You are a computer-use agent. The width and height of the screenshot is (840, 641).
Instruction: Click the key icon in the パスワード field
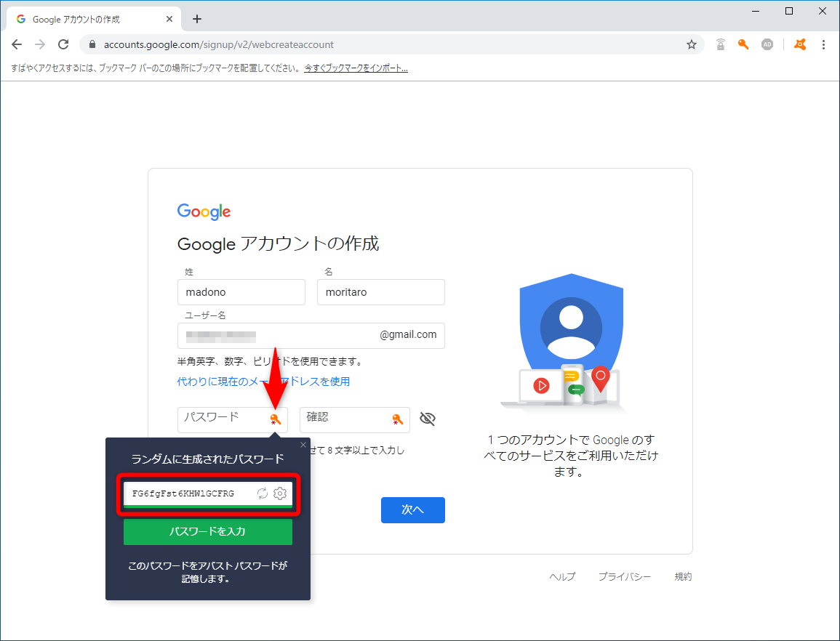(275, 419)
